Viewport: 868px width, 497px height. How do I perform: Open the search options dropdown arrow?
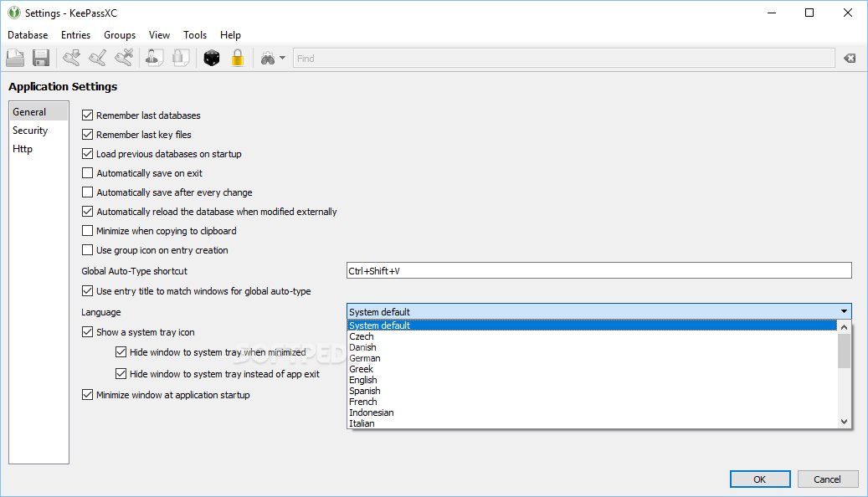282,58
